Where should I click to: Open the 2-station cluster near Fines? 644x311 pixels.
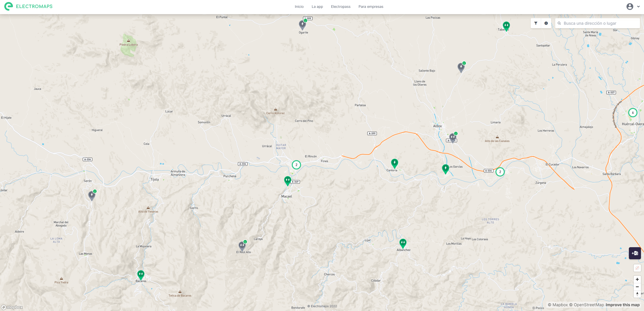pos(296,165)
